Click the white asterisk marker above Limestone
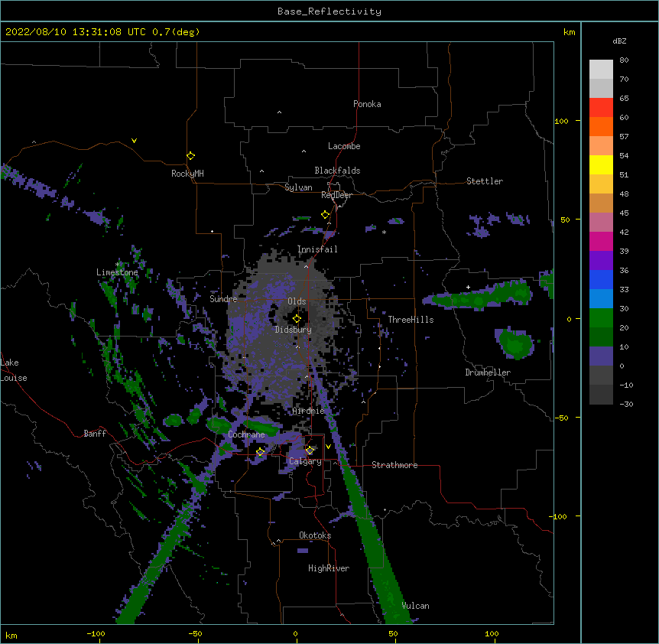Viewport: 659px width, 644px height. click(118, 265)
